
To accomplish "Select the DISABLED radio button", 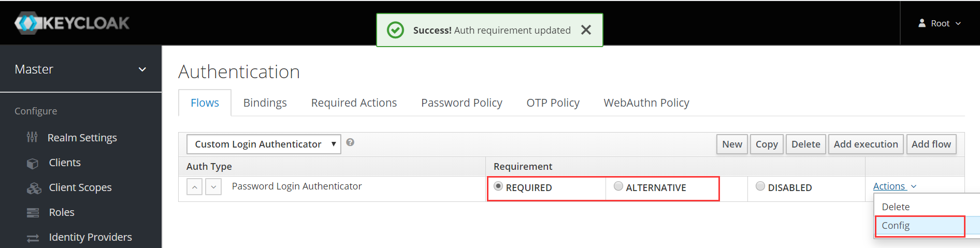I will 760,186.
